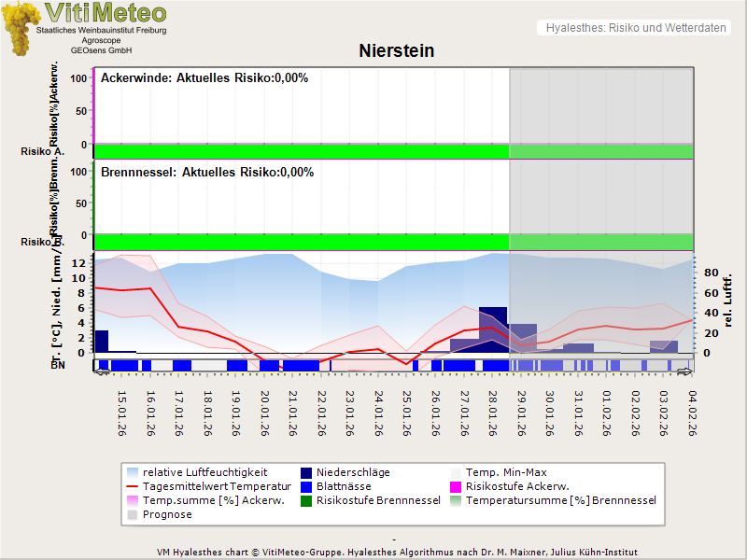Viewport: 747px width, 560px height.
Task: Click the Brennnessel Aktuelles Risiko heading
Action: 206,173
